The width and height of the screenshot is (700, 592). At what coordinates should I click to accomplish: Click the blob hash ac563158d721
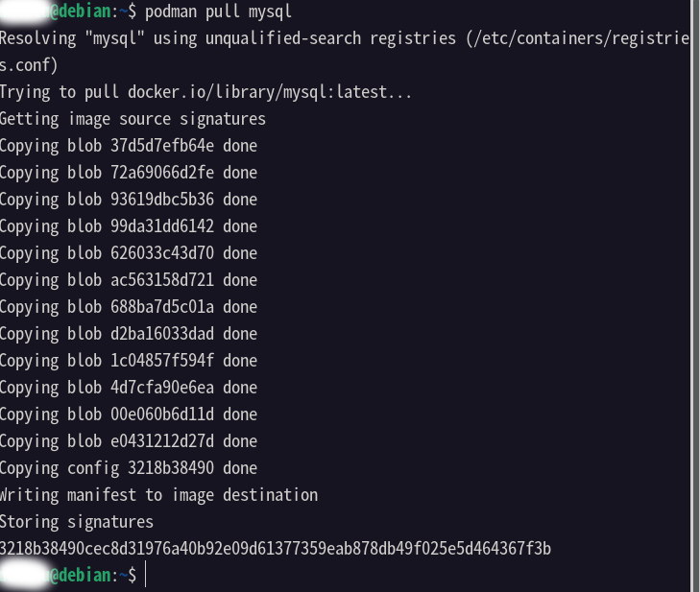[x=162, y=280]
